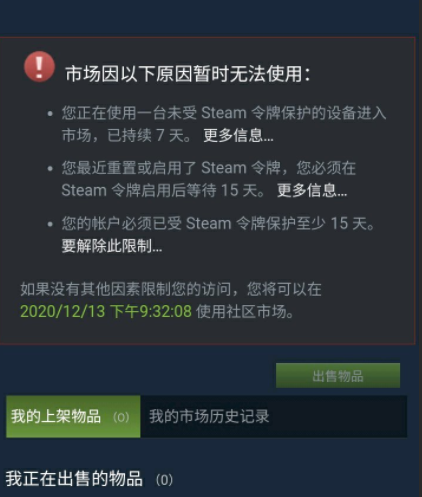Click the bullet dot of the first reason

click(50, 114)
